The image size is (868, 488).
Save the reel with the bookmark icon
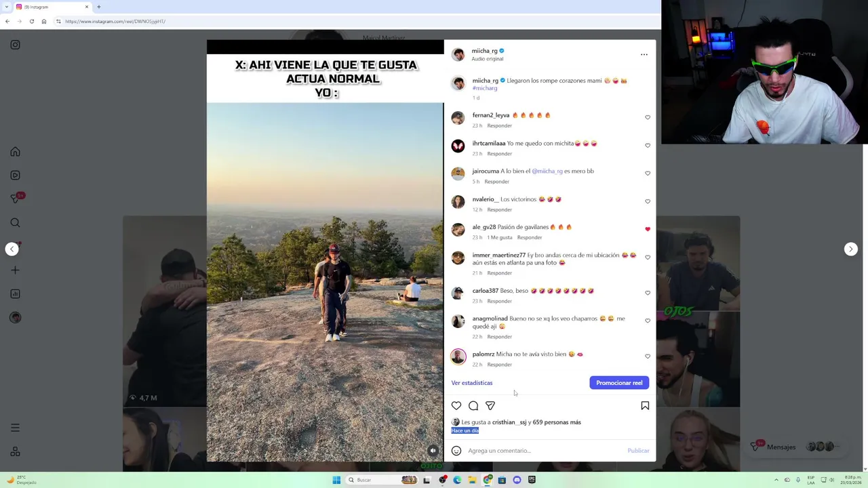pos(645,405)
